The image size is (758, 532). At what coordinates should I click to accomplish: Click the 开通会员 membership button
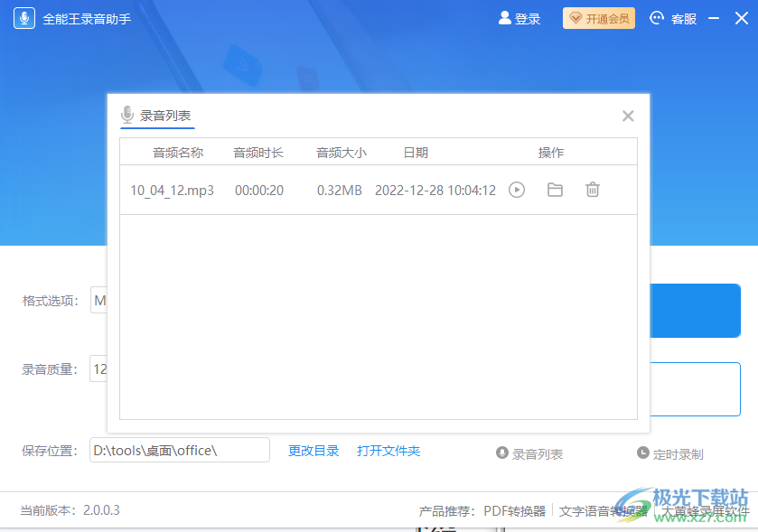(598, 19)
